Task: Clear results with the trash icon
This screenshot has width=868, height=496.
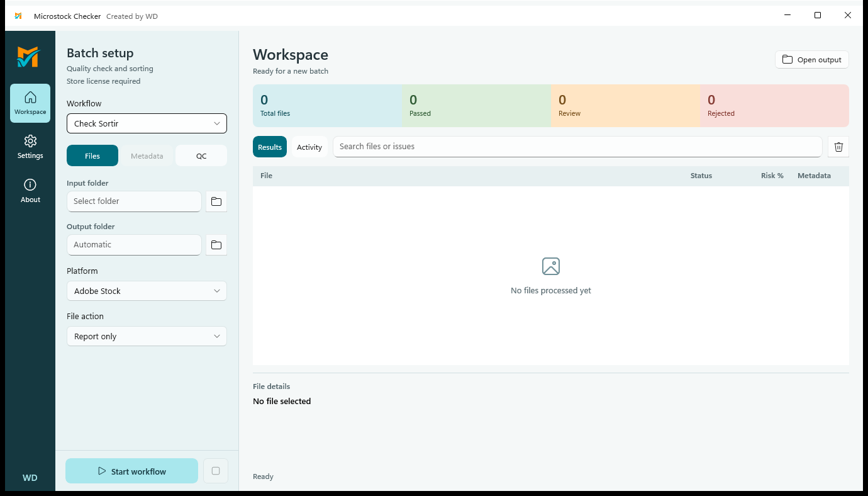Action: [838, 147]
